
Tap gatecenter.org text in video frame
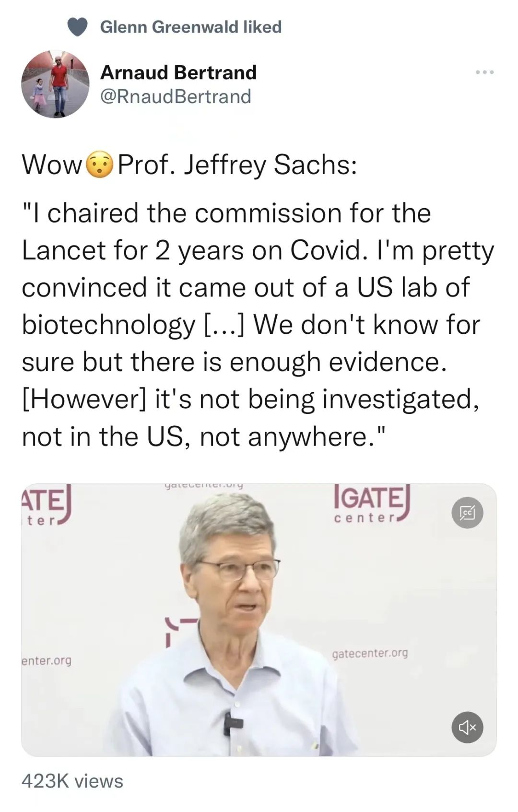370,653
